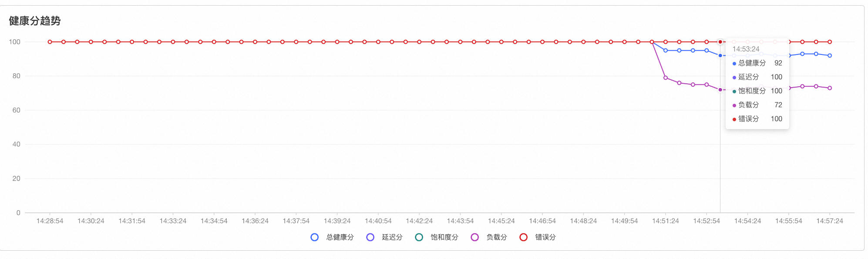Toggle the 负载分 legend circle icon
The image size is (868, 259).
coord(475,237)
